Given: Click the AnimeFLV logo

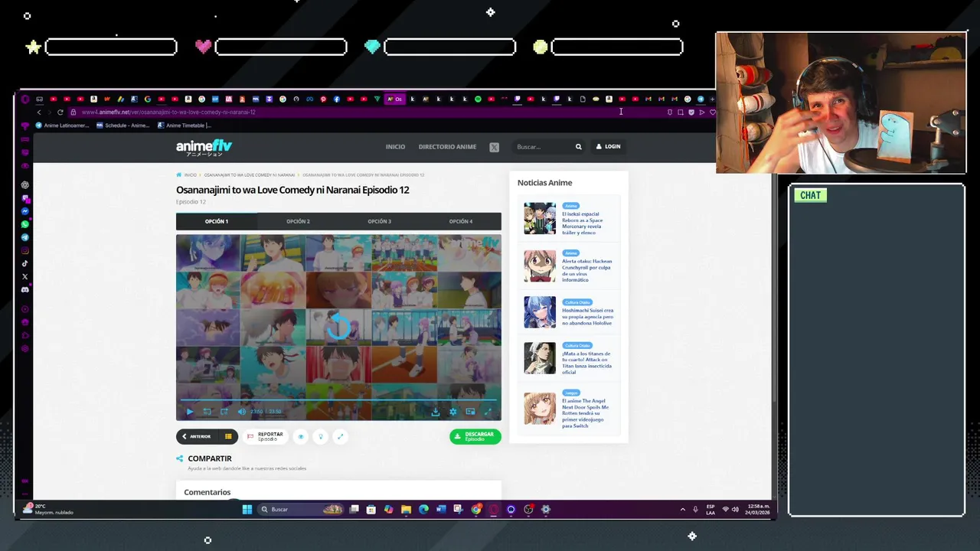Looking at the screenshot, I should 204,147.
